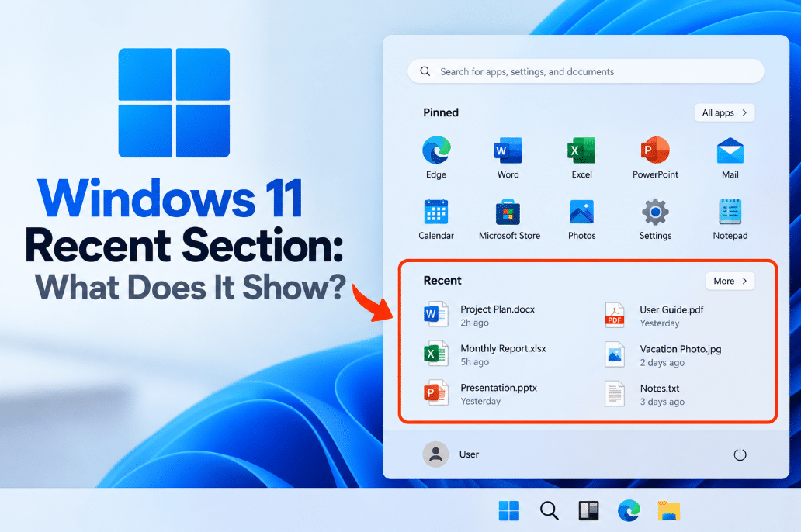Open Vacation Photo.jpg image file icon

615,354
